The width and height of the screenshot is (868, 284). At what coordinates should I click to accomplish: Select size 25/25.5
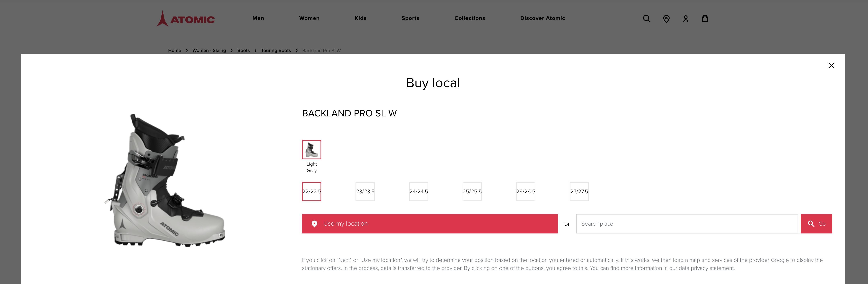tap(472, 192)
